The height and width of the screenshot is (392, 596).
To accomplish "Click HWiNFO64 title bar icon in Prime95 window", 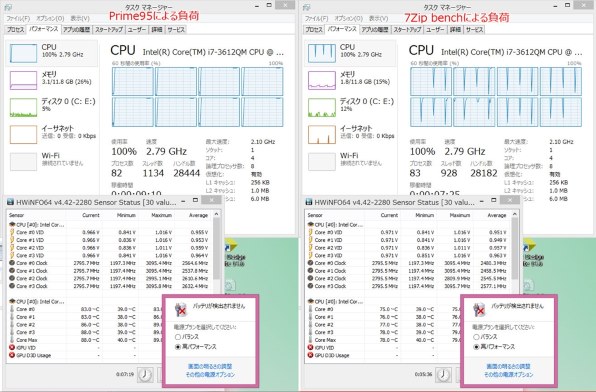I will tap(11, 202).
